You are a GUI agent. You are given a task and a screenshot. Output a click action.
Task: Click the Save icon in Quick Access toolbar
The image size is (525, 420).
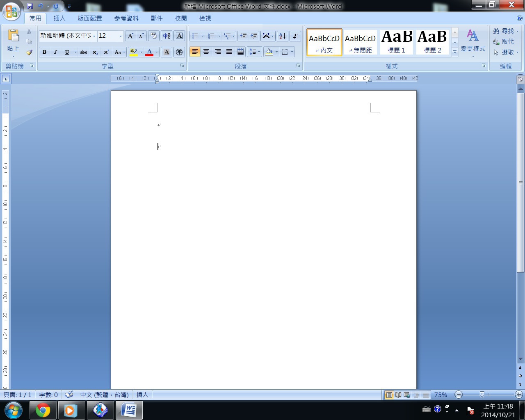tap(30, 6)
